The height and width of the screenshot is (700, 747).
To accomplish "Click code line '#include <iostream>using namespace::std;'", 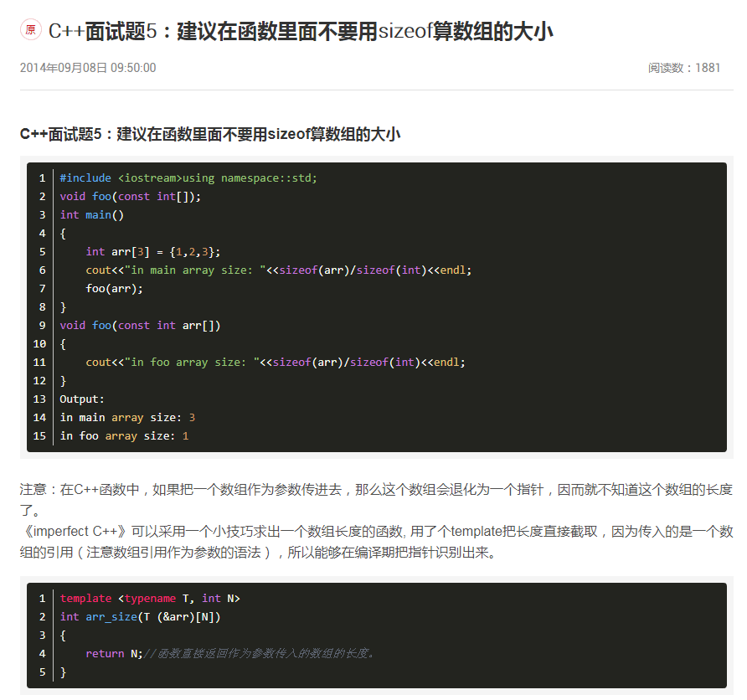I will (x=188, y=178).
